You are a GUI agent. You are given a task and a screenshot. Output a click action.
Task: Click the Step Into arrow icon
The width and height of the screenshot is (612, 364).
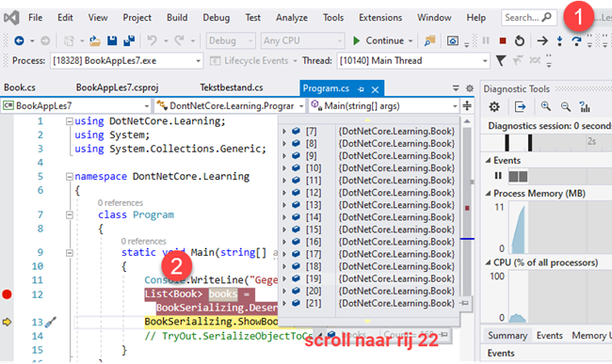click(x=559, y=40)
